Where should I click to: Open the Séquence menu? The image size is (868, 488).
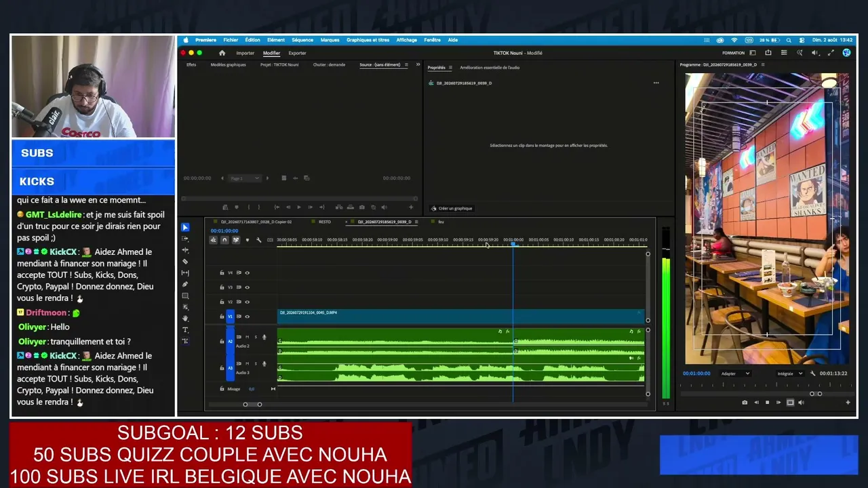coord(302,40)
